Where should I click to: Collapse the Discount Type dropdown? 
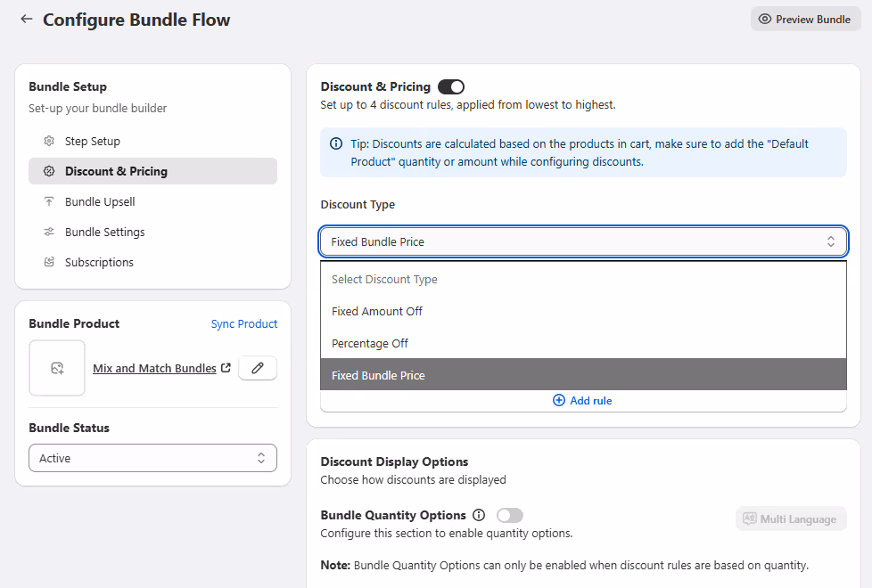(583, 241)
